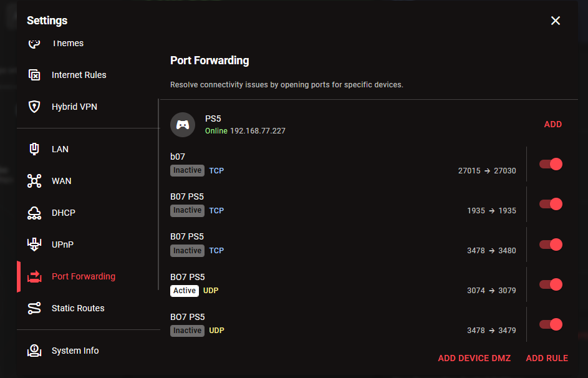Click the Static Routes icon

(34, 308)
